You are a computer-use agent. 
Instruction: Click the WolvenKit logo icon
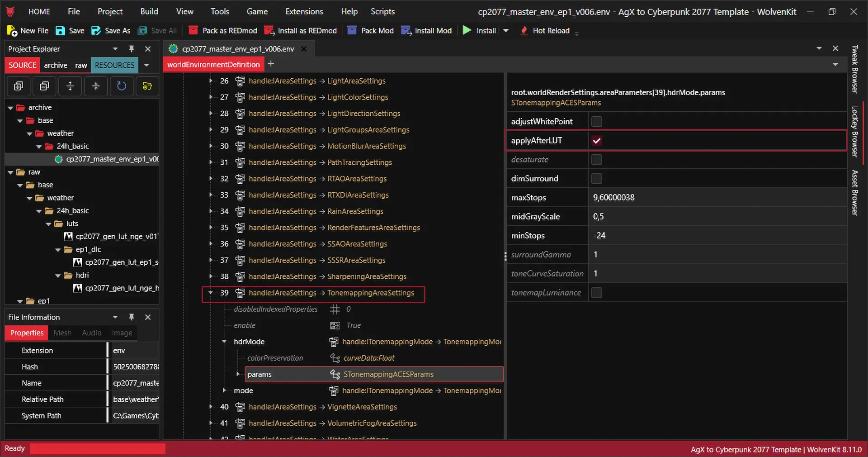[x=10, y=12]
